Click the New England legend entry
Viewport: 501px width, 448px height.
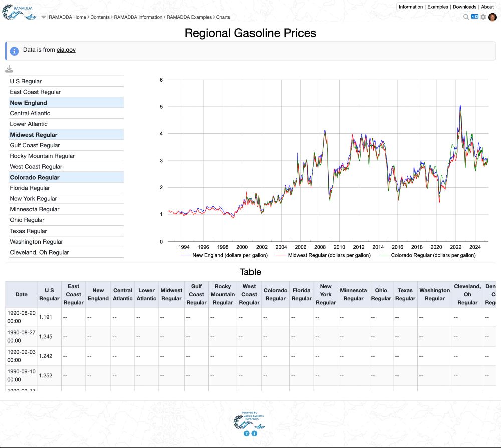click(x=224, y=255)
